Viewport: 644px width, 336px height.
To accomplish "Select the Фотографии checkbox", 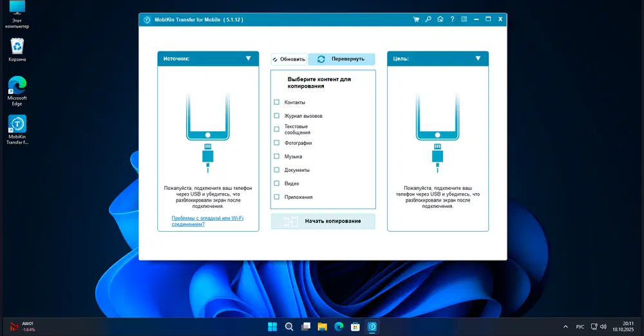I will 276,143.
